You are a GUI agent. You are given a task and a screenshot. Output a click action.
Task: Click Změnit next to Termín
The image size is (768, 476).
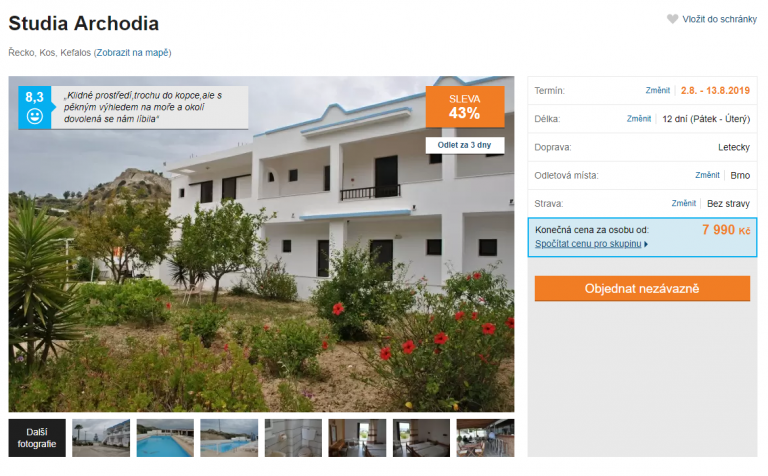tap(657, 91)
